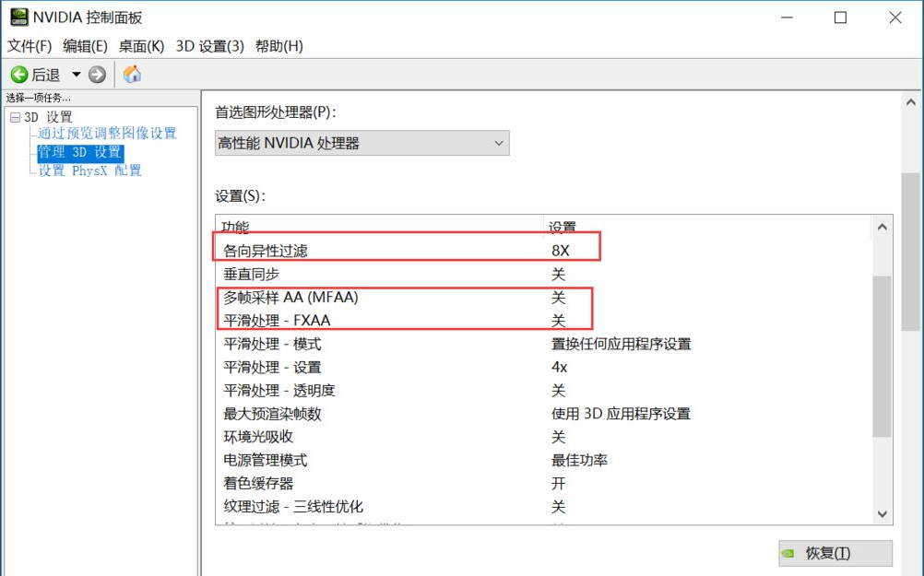Click the 关 value for 平滑处理 - FXAA
Screen dimensions: 924x576
tap(558, 321)
